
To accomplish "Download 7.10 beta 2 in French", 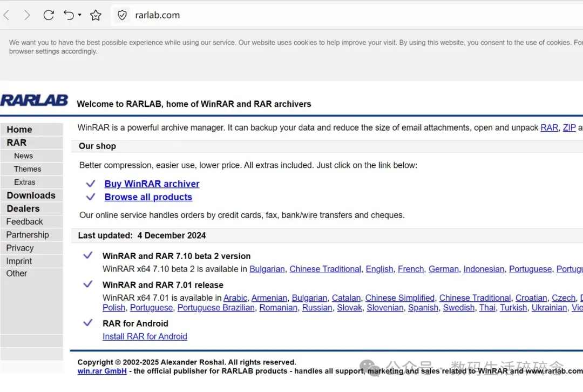I will 410,269.
